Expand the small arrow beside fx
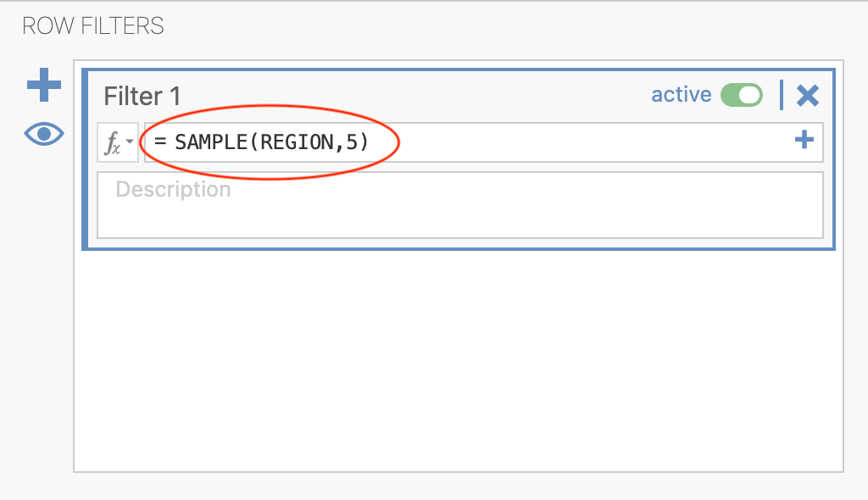The width and height of the screenshot is (868, 500). [130, 142]
